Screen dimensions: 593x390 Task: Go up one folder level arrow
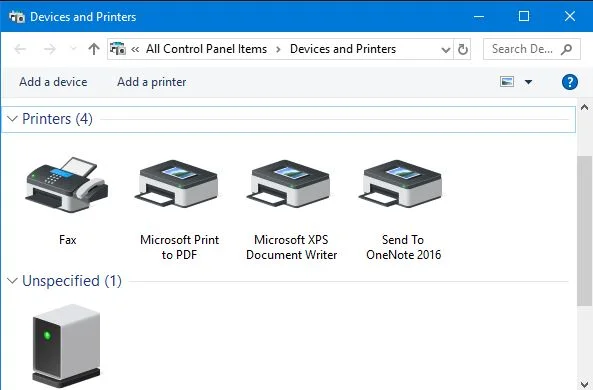tap(94, 49)
